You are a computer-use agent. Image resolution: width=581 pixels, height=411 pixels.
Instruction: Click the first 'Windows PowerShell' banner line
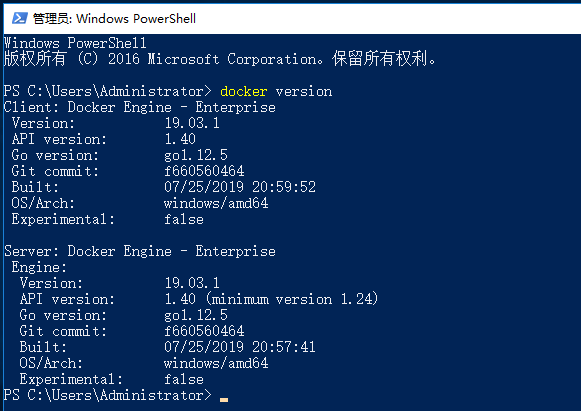pyautogui.click(x=75, y=43)
